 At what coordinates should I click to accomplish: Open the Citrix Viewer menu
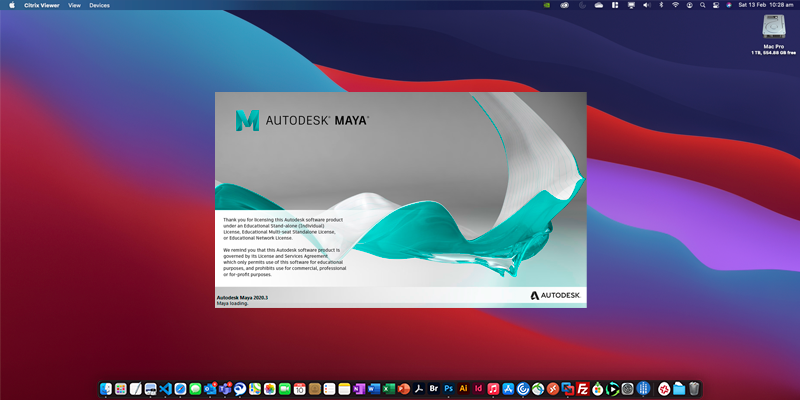coord(42,5)
